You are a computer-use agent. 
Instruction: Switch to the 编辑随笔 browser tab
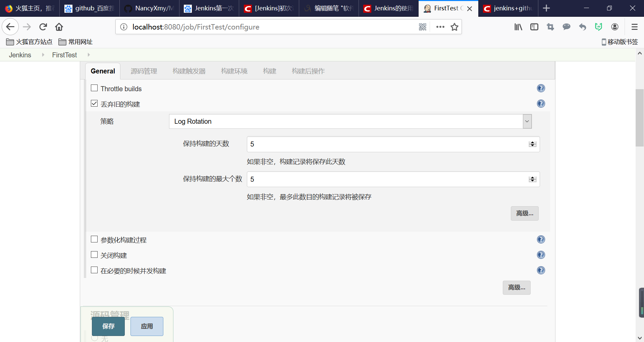tap(329, 8)
